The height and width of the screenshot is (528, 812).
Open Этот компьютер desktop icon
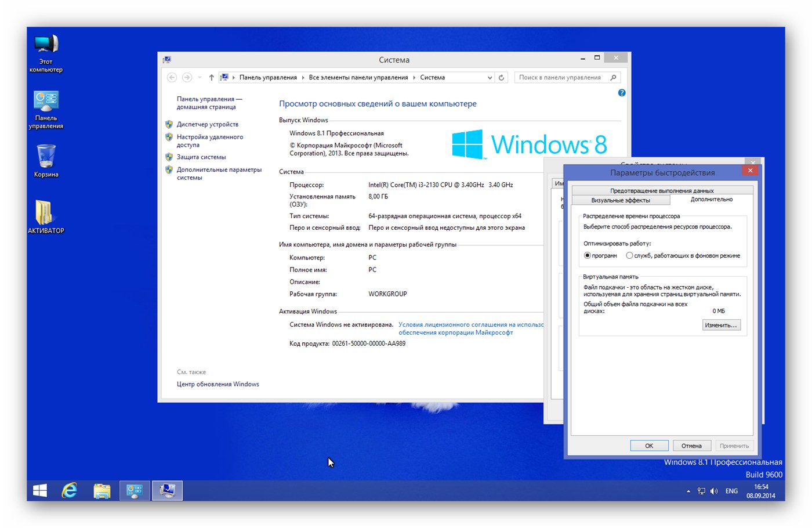click(x=46, y=53)
